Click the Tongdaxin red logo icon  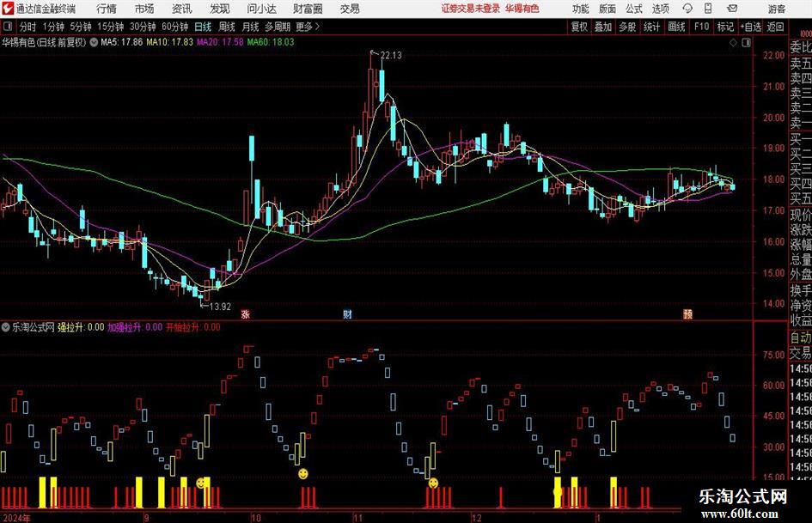point(7,9)
